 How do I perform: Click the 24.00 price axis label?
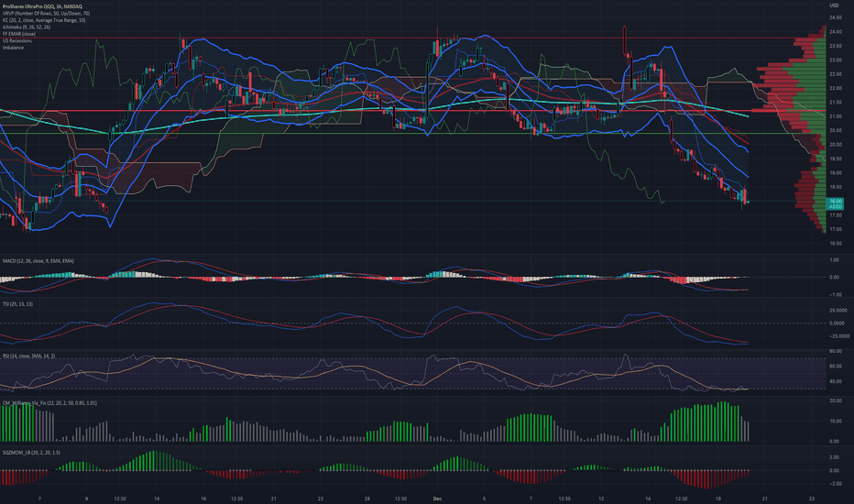point(836,32)
